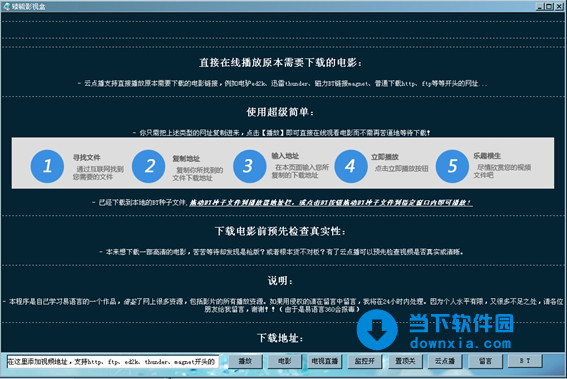Viewport: 567px width, 379px height.
Task: Open the 电视直播 (Live TV) button
Action: click(325, 361)
